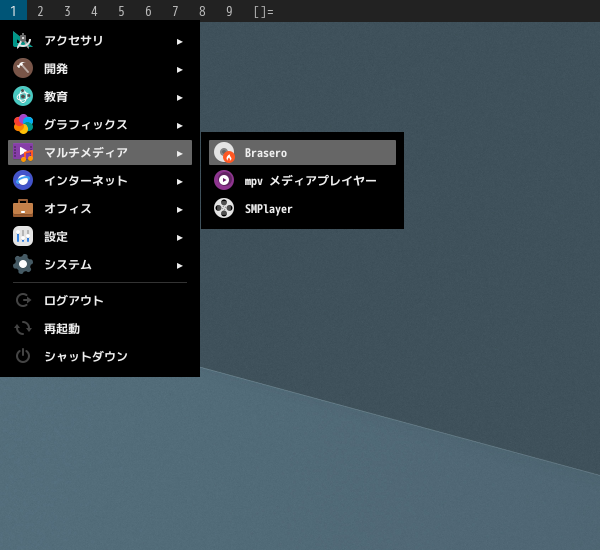
Task: Open the 開発 menu category
Action: pyautogui.click(x=100, y=69)
